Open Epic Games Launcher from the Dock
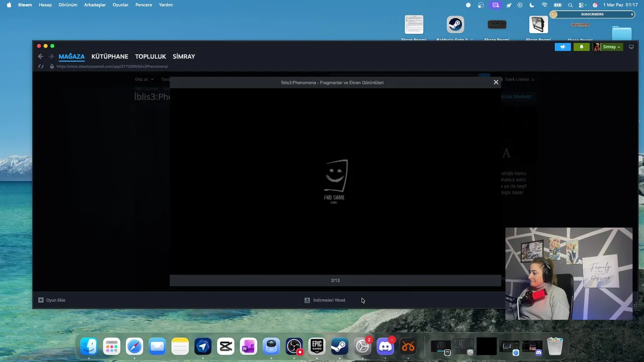 coord(316,346)
